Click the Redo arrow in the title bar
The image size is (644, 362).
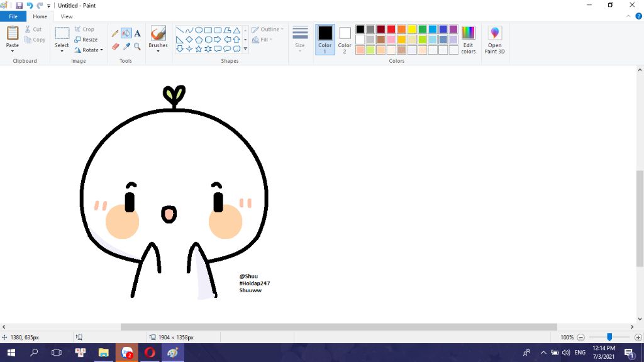pyautogui.click(x=40, y=5)
